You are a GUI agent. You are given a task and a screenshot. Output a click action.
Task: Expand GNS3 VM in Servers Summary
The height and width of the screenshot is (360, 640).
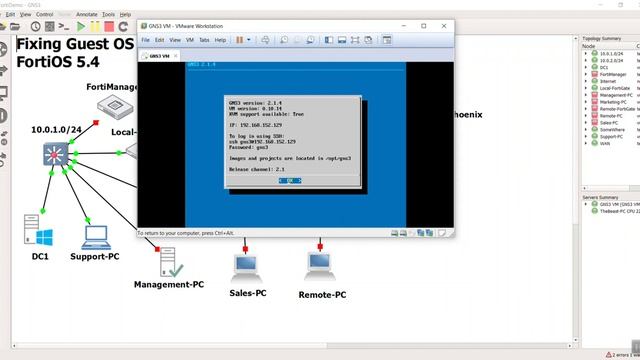586,204
